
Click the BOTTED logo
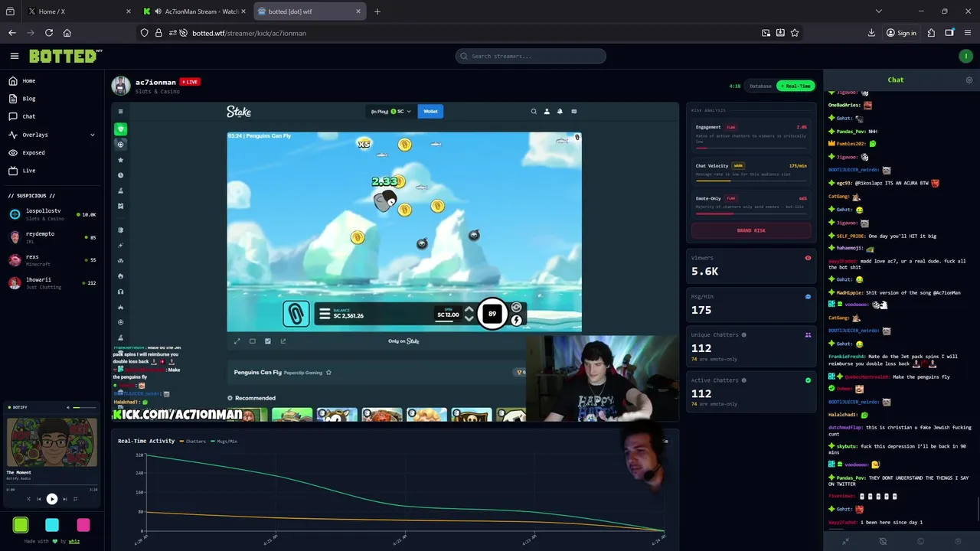[65, 56]
